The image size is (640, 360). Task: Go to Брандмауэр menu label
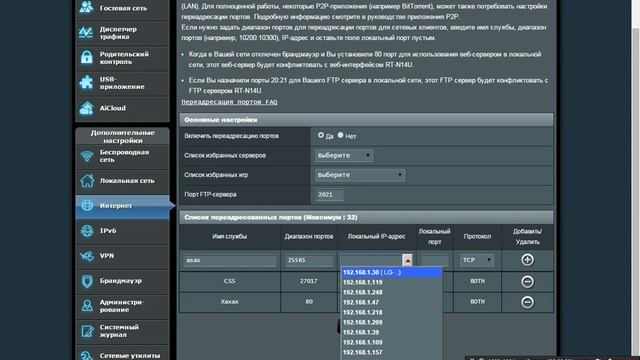[120, 281]
